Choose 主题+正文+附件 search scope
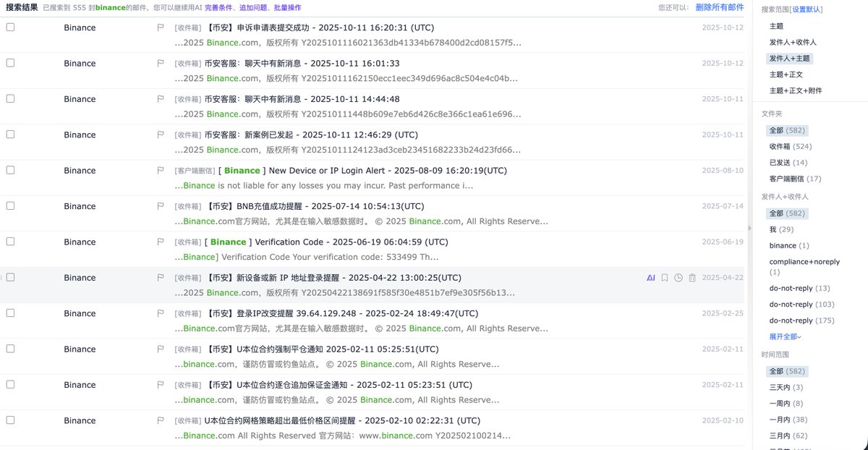 pyautogui.click(x=796, y=90)
